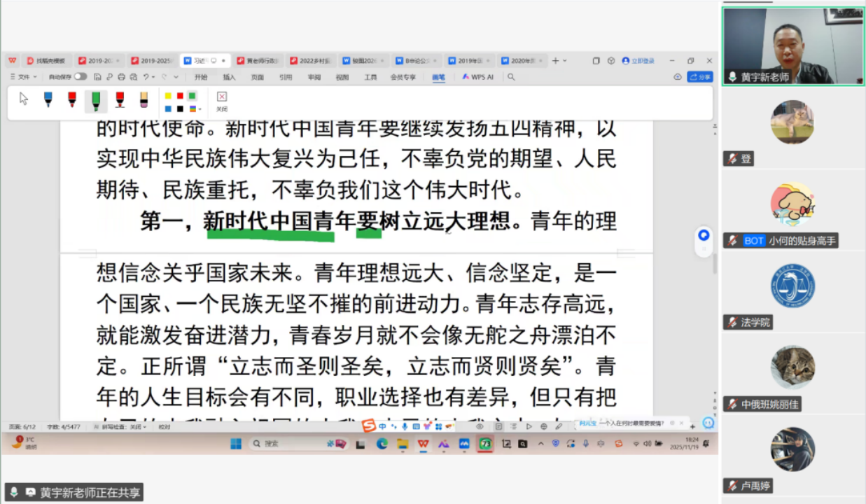Click the search magnifier in ribbon
Viewport: 866px width, 504px height.
click(x=511, y=77)
